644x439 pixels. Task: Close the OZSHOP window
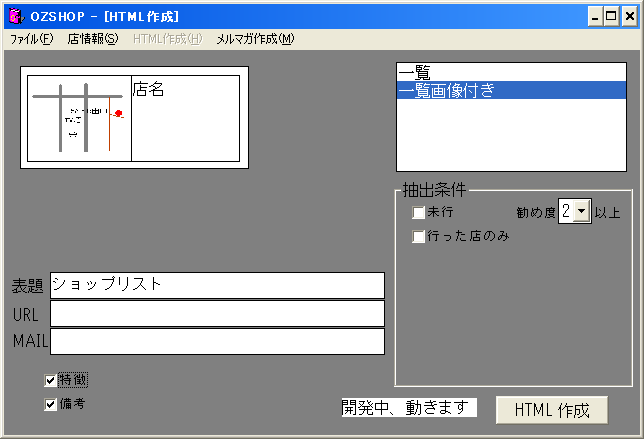point(630,16)
